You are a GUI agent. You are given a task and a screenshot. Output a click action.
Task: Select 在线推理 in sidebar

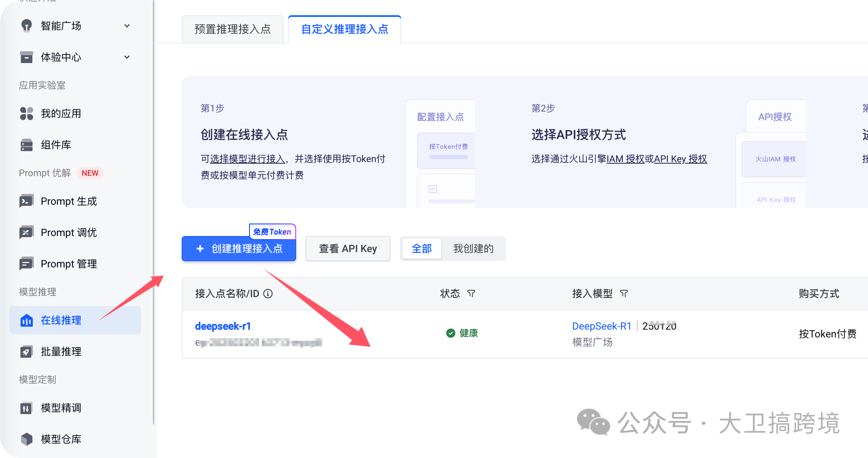pos(75,320)
